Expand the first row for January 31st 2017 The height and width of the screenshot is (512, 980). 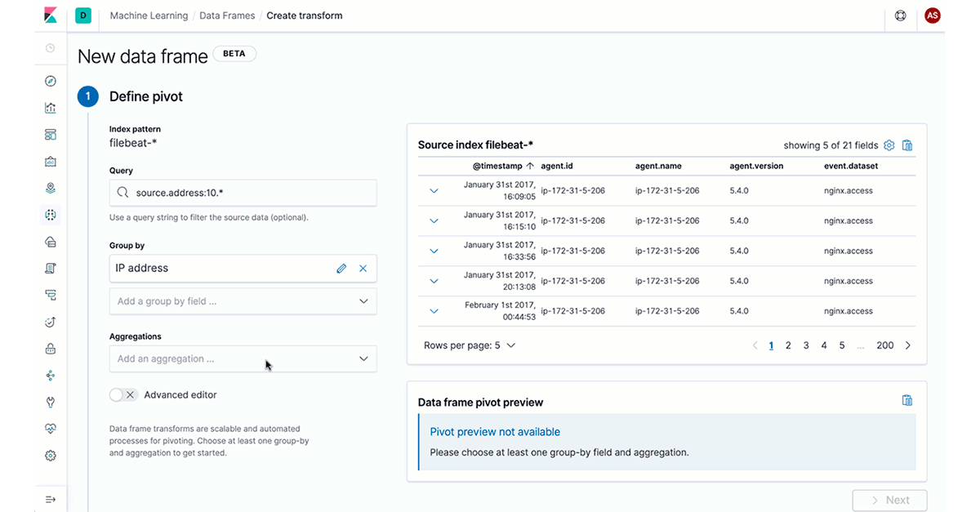434,190
